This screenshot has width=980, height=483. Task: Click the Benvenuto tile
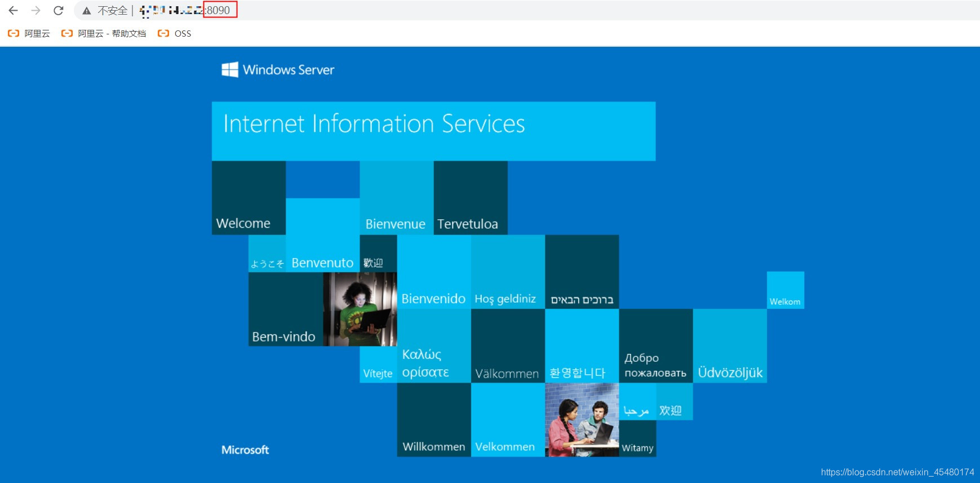pyautogui.click(x=322, y=235)
